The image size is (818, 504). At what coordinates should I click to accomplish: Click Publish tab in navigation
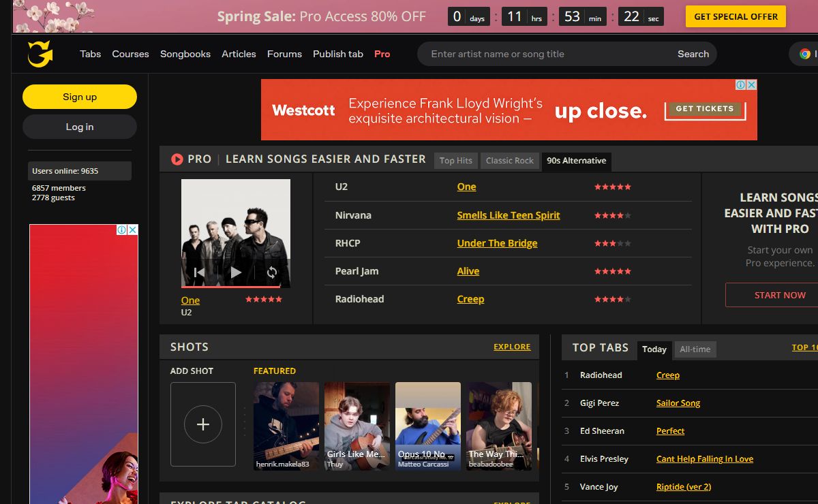[x=338, y=54]
